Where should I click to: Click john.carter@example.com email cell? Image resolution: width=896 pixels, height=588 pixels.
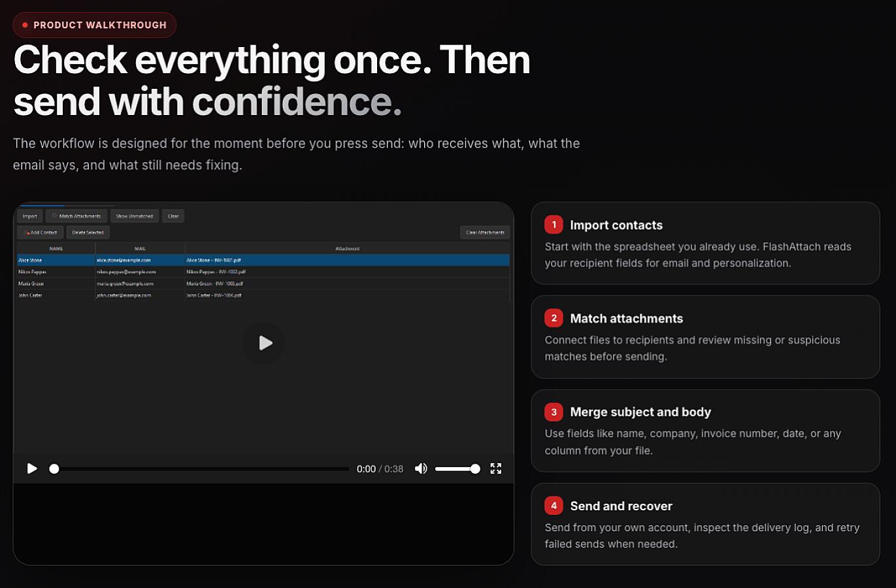124,295
